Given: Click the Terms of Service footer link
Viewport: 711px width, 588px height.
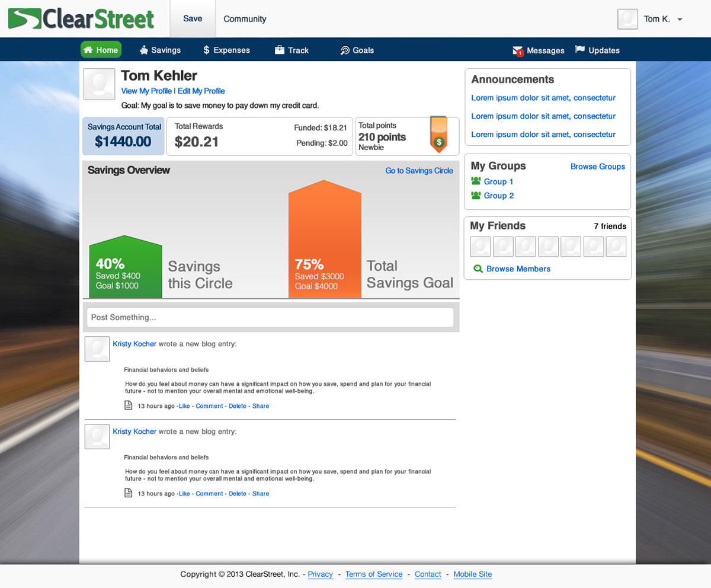Looking at the screenshot, I should 374,574.
